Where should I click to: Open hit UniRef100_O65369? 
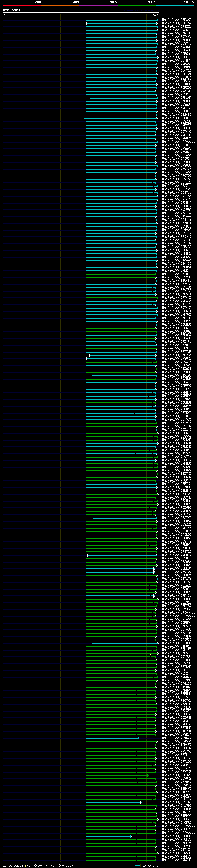tap(176, 20)
